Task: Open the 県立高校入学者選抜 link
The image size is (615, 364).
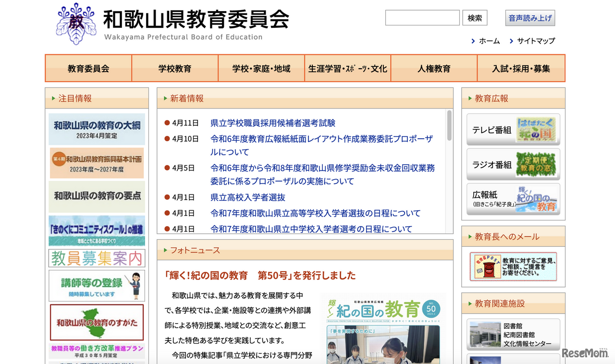Action: (247, 197)
